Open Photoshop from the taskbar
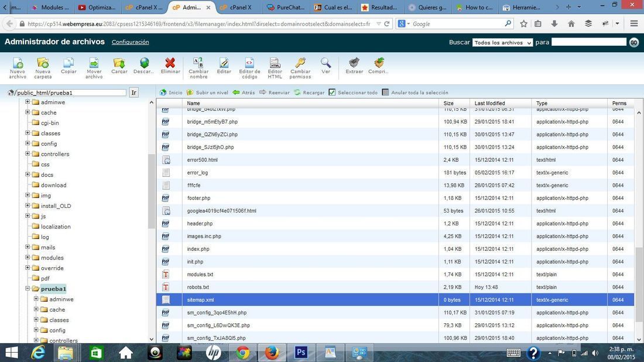This screenshot has height=362, width=644. tap(301, 353)
